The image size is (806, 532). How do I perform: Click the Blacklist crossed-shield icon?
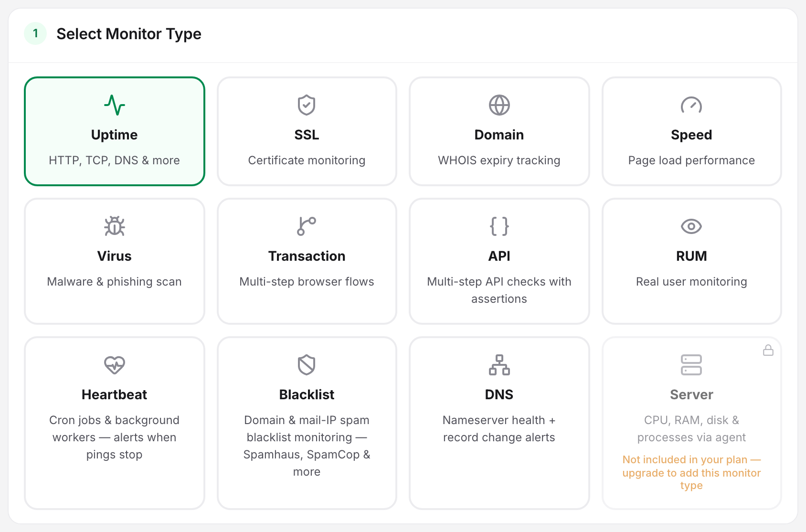[x=307, y=365]
